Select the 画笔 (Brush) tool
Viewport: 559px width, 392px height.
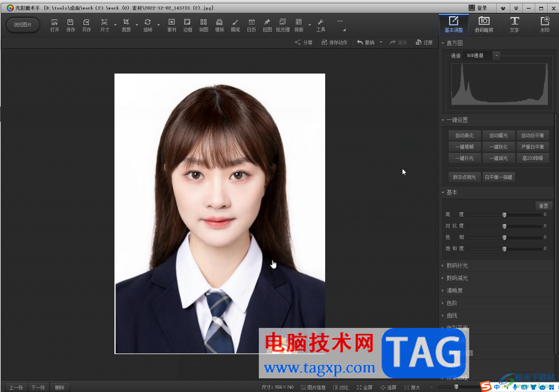235,25
